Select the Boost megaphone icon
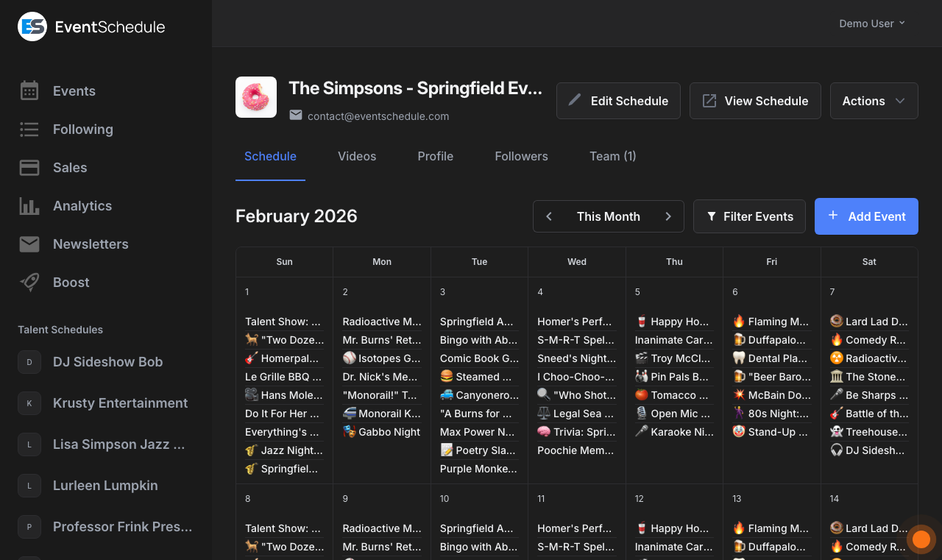The height and width of the screenshot is (560, 942). [x=29, y=282]
